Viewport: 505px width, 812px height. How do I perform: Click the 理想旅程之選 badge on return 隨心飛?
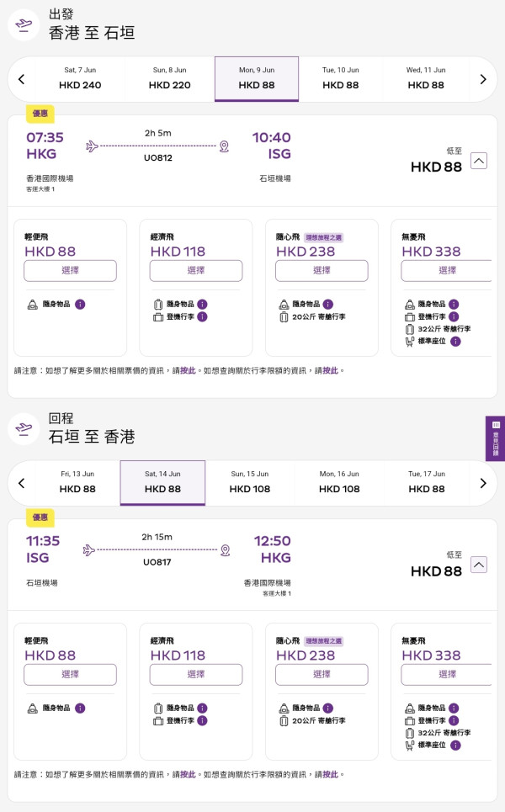coord(324,641)
